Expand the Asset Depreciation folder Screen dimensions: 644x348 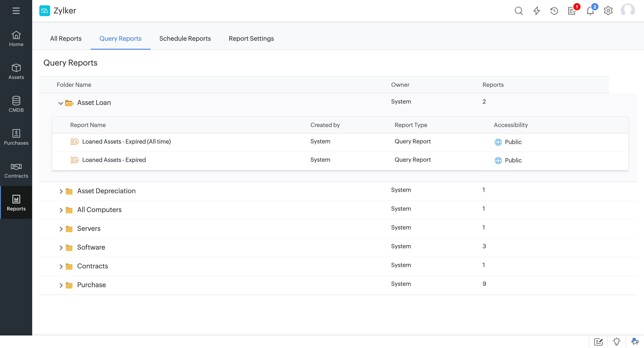point(61,191)
